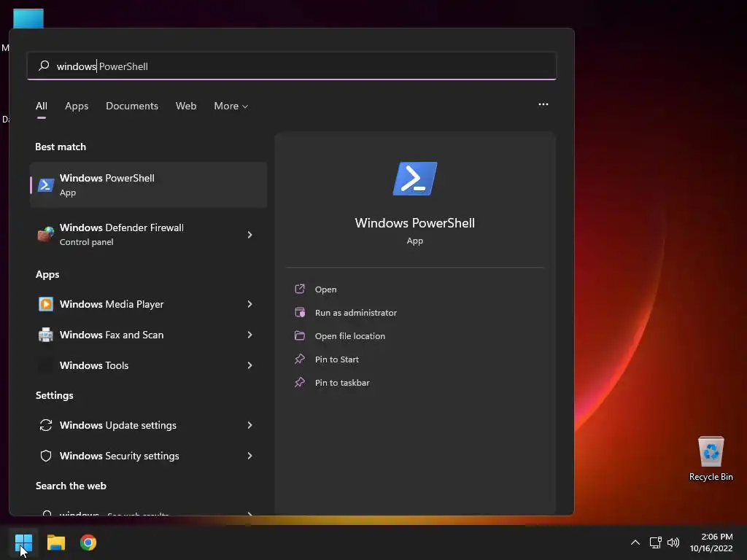Expand Windows Update settings details arrow
Viewport: 747px width, 560px height.
pyautogui.click(x=249, y=425)
